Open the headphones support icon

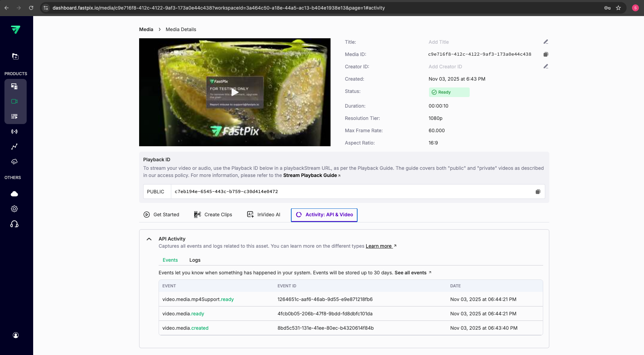click(x=14, y=224)
